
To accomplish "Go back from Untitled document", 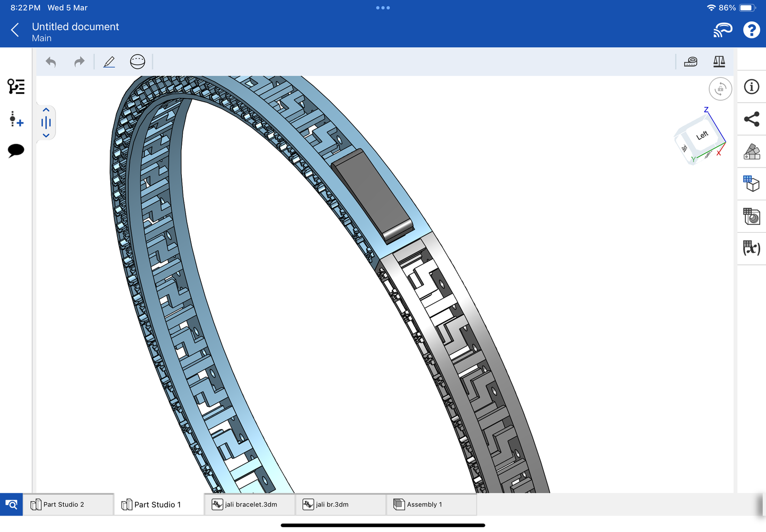I will pos(15,30).
